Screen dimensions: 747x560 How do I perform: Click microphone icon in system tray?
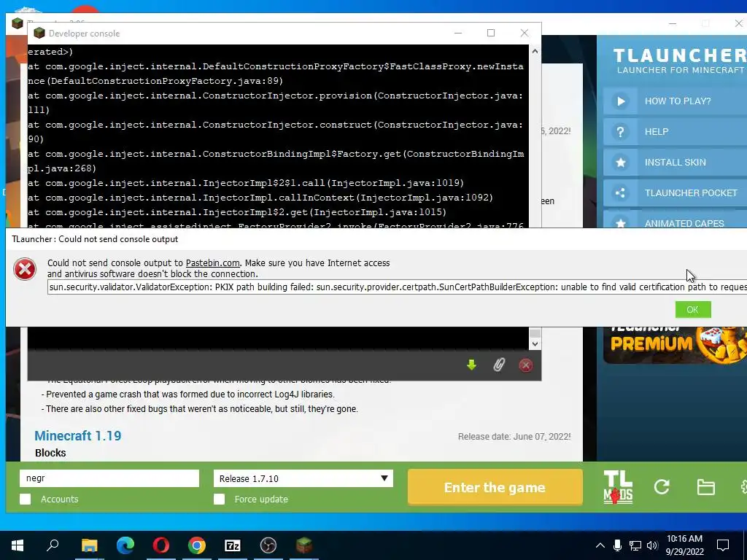coord(617,545)
